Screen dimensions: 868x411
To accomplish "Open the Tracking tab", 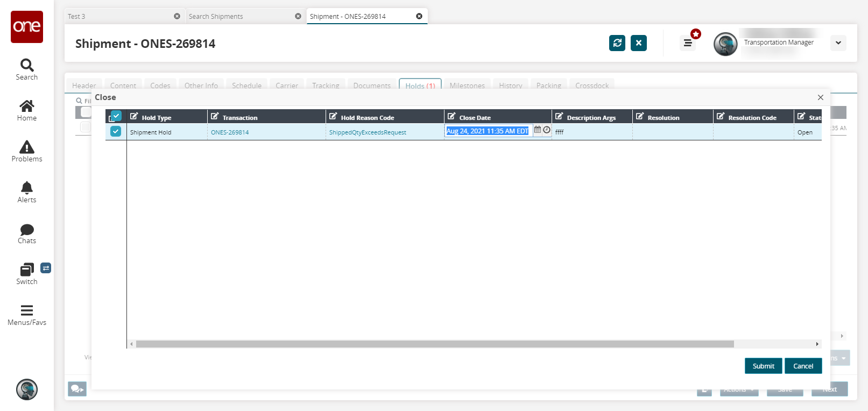I will [326, 86].
